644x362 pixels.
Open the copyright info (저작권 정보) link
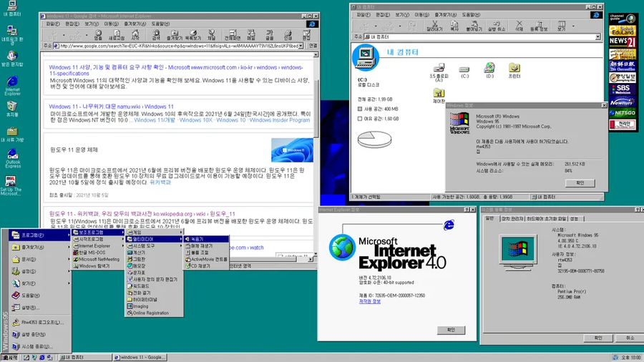click(x=370, y=301)
